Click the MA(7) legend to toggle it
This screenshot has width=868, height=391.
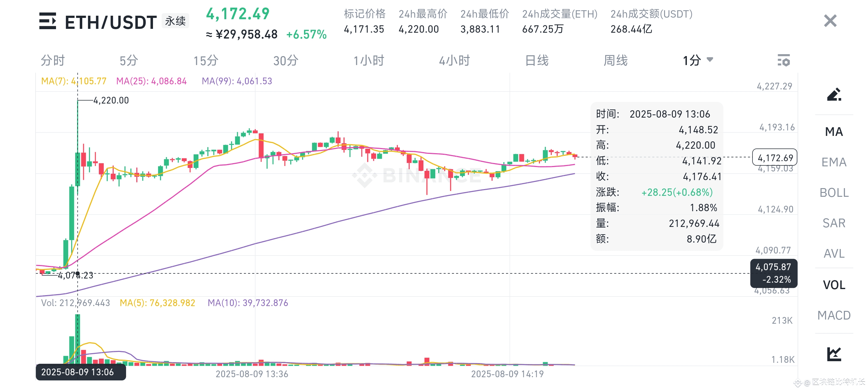coord(74,81)
